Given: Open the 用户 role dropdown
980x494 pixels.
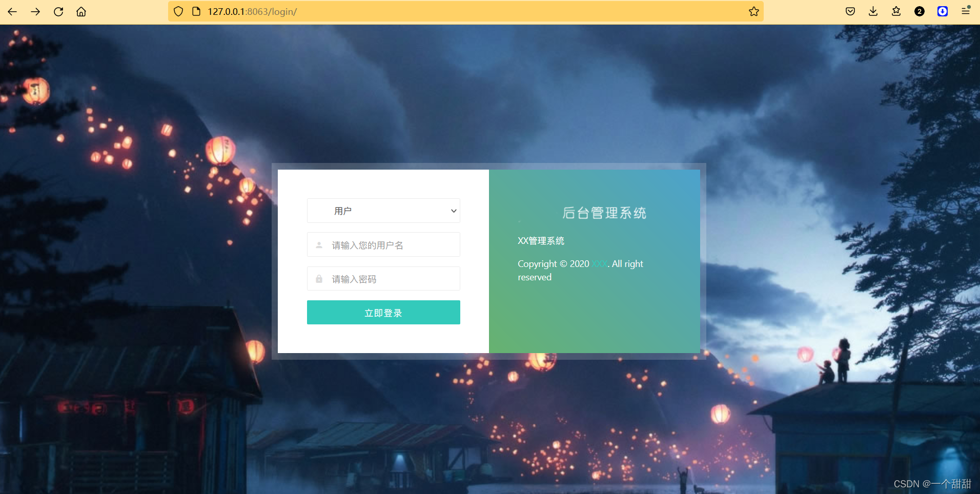Looking at the screenshot, I should click(383, 211).
